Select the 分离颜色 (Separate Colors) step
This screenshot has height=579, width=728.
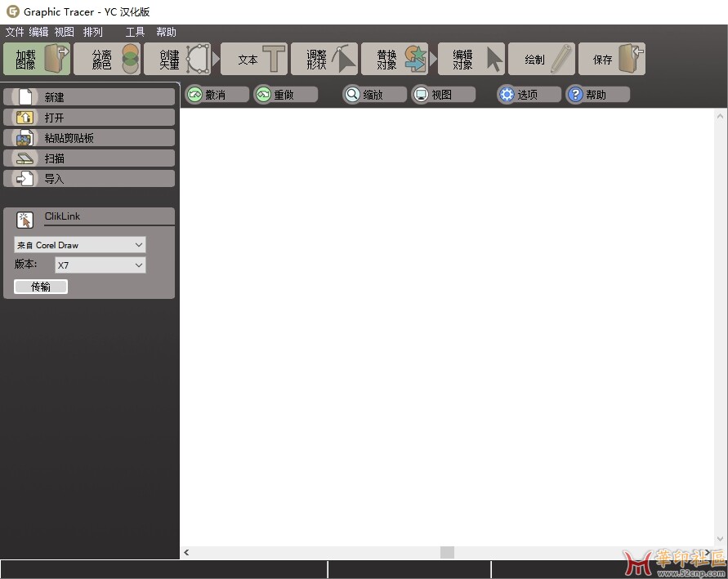(x=107, y=59)
